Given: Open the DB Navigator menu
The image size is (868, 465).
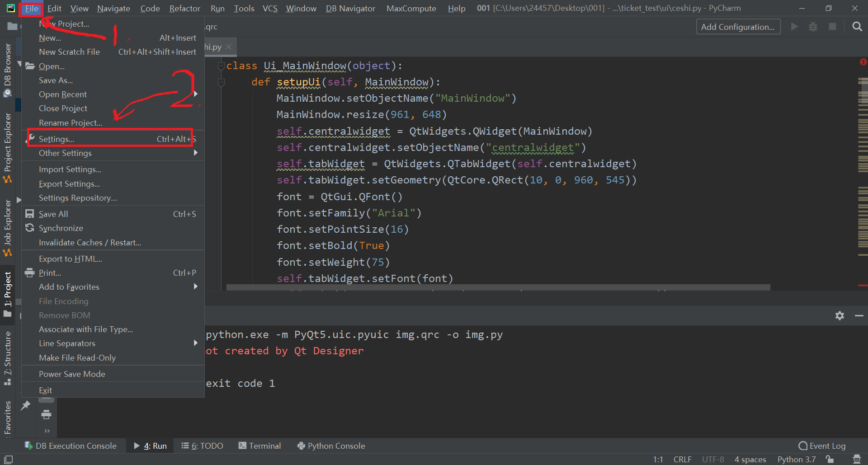Looking at the screenshot, I should [x=350, y=8].
